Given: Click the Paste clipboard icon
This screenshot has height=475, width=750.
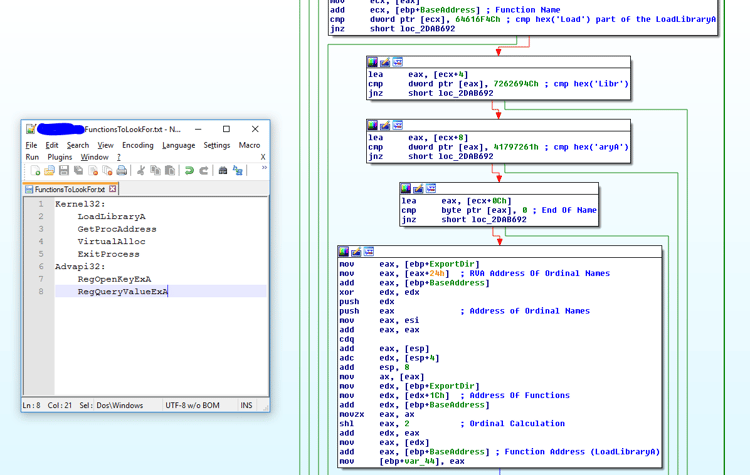Looking at the screenshot, I should click(x=170, y=171).
